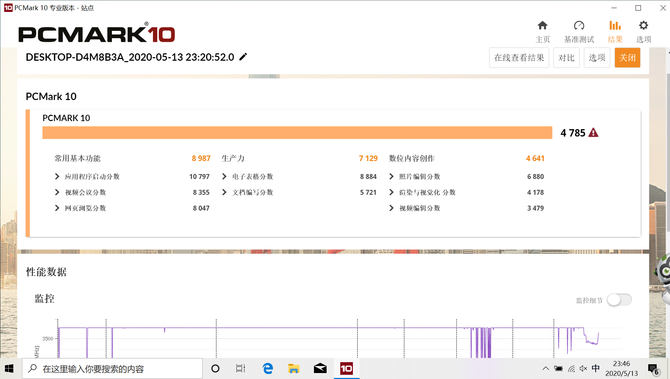The width and height of the screenshot is (670, 379).
Task: Open the Mail app in the taskbar
Action: pyautogui.click(x=320, y=368)
